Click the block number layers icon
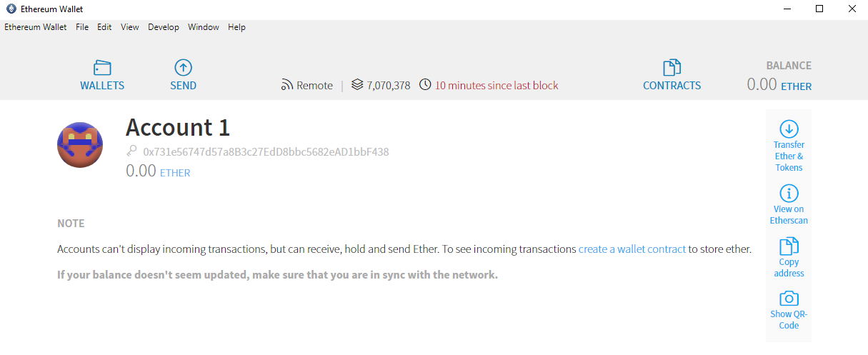Image resolution: width=868 pixels, height=355 pixels. [x=358, y=85]
